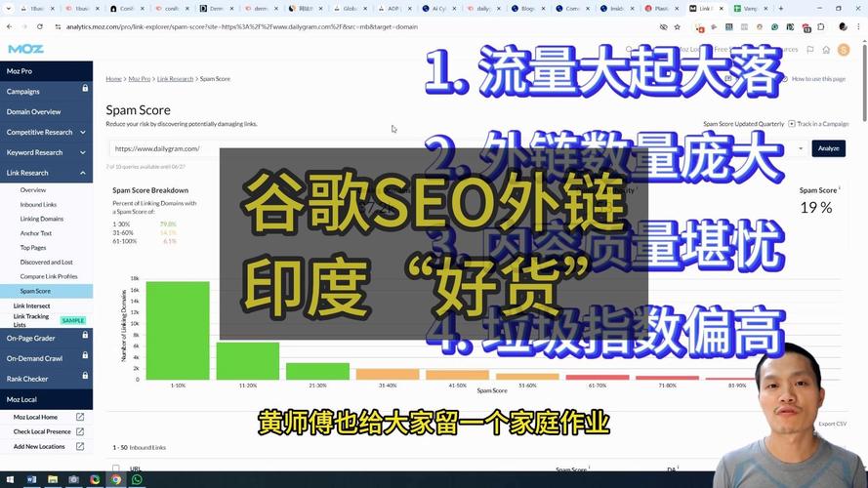868x488 pixels.
Task: Open WhatsApp from the taskbar
Action: point(137,479)
